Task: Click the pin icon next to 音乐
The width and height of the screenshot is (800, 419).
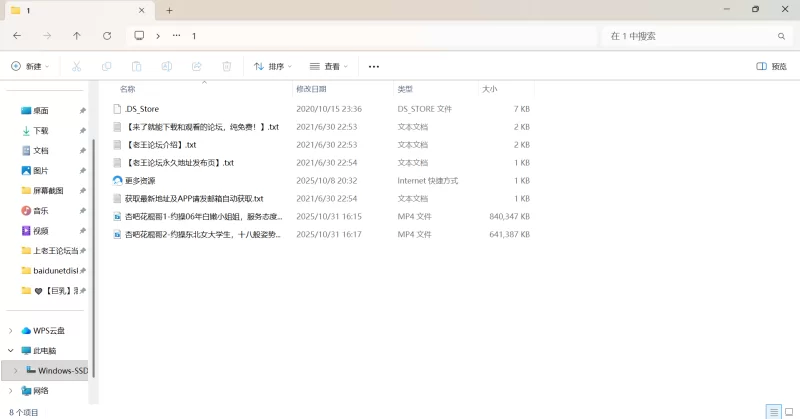Action: [x=83, y=211]
